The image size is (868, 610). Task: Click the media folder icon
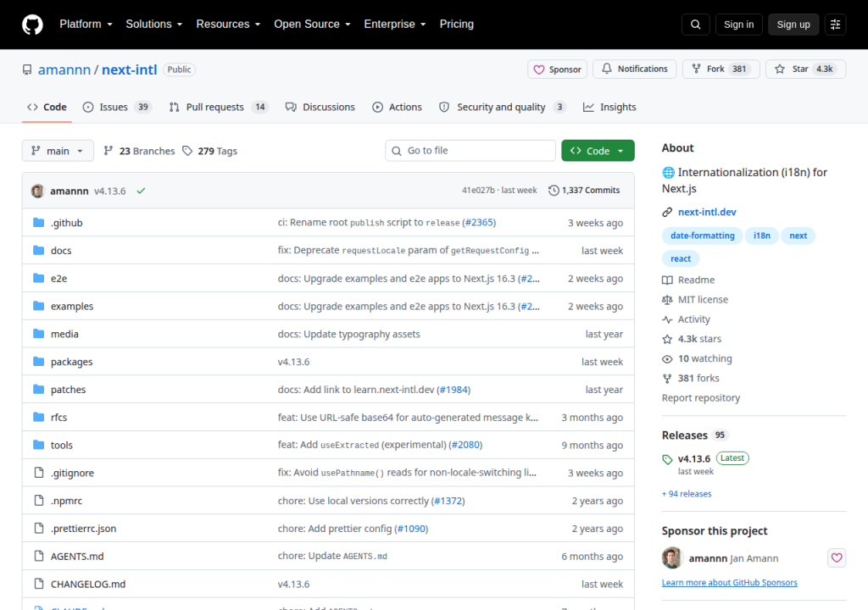[x=38, y=333]
